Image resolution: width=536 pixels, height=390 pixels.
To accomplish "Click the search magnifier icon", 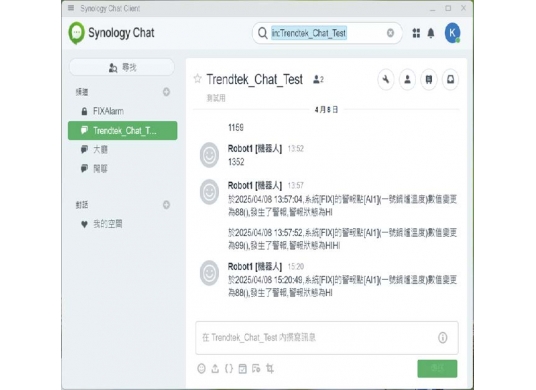I will point(263,33).
